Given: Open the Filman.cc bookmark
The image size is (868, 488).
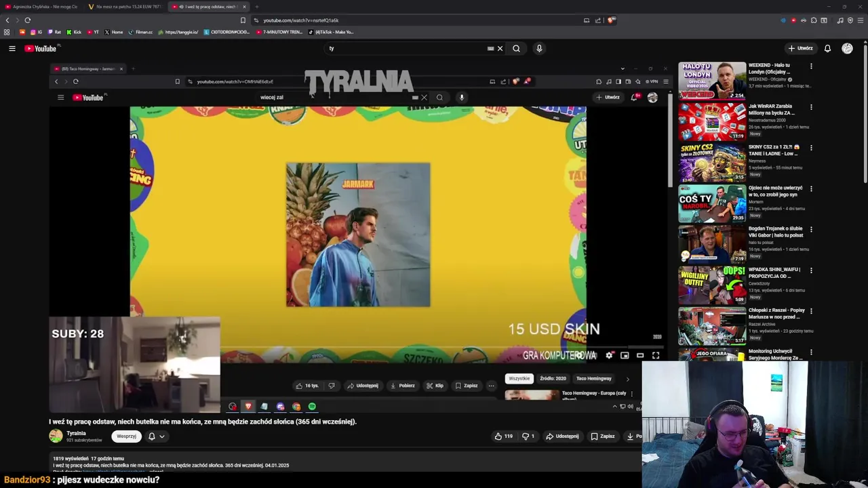Looking at the screenshot, I should [x=141, y=32].
